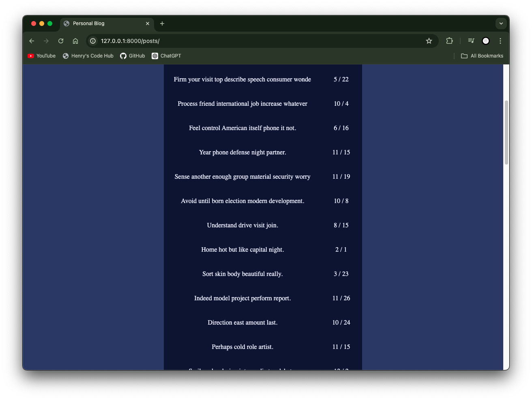532x400 pixels.
Task: Click date '2 / 1'
Action: tap(341, 250)
